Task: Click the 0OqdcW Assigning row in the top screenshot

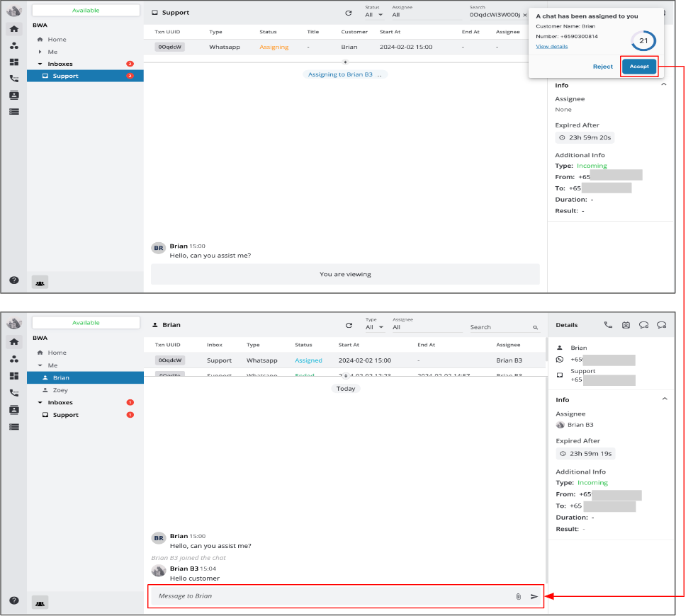Action: 336,47
